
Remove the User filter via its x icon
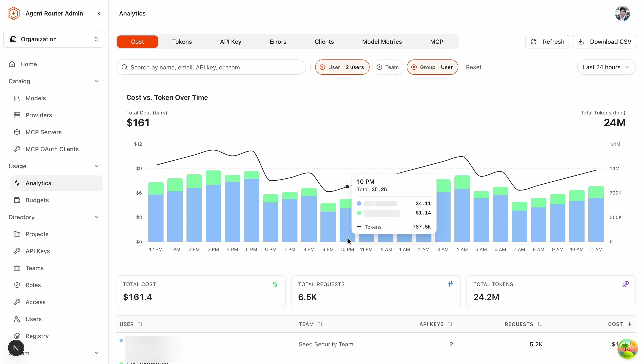pyautogui.click(x=322, y=67)
